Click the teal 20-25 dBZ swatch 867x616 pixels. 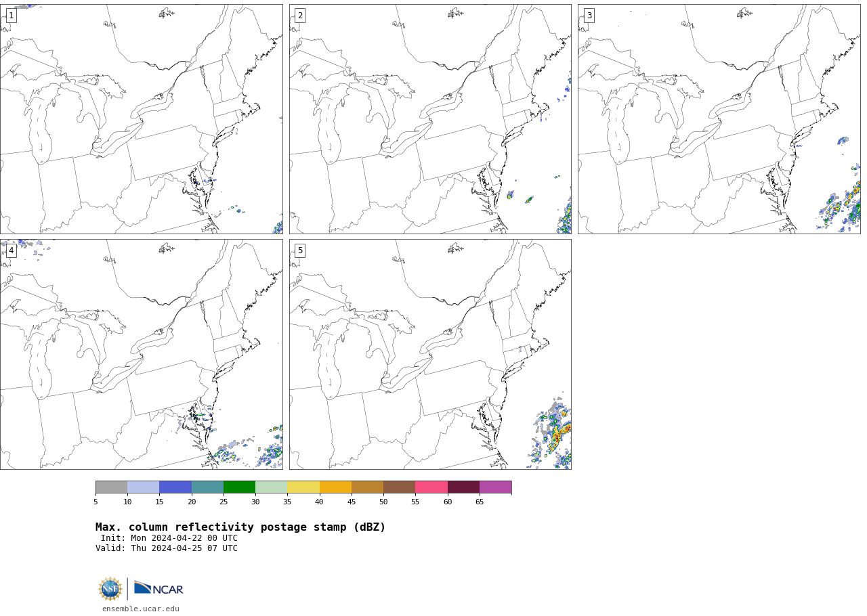click(207, 487)
